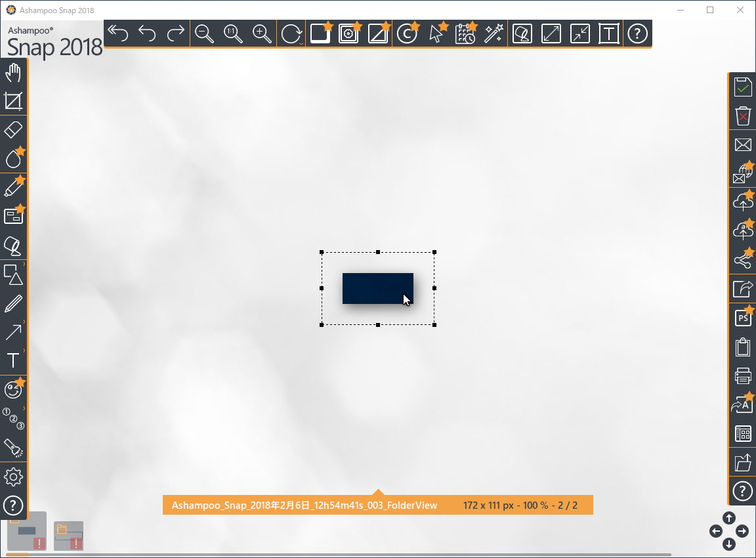This screenshot has height=558, width=756.
Task: Select the blur droplet tool
Action: coord(14,158)
